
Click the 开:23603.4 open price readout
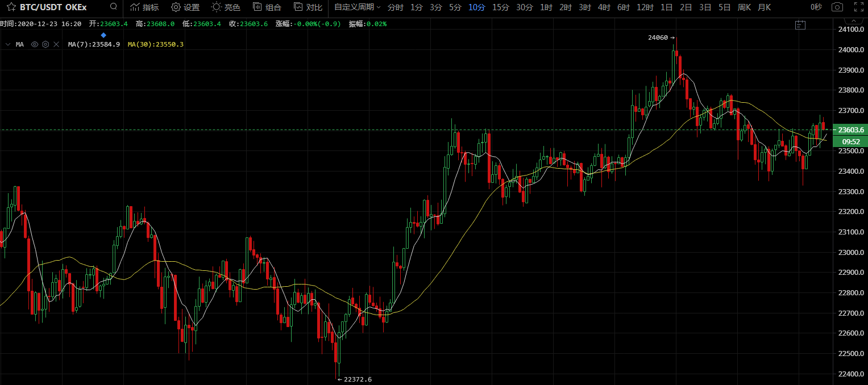coord(108,24)
